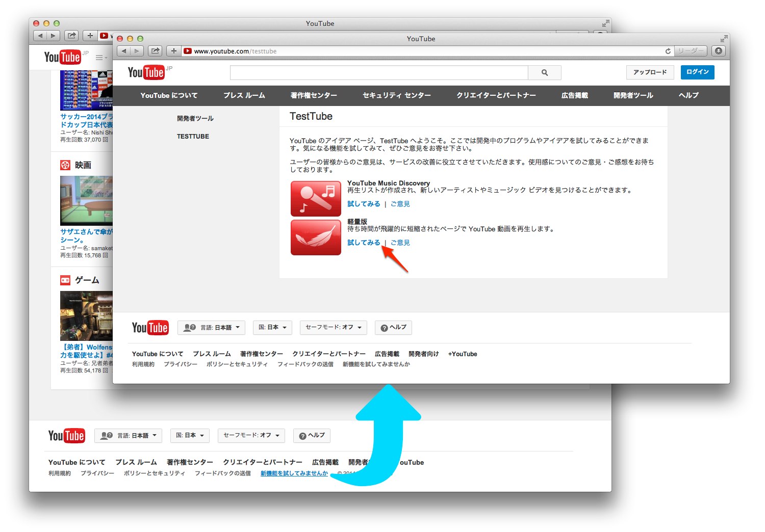The image size is (765, 532).
Task: Open the 言語: 日本語 dropdown in front footer
Action: (x=212, y=328)
